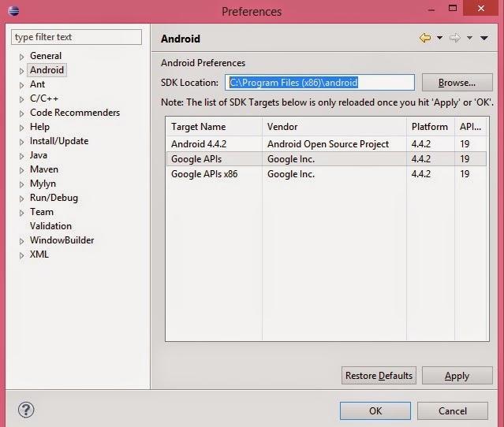504x427 pixels.
Task: Select Maven preferences category
Action: coord(44,169)
